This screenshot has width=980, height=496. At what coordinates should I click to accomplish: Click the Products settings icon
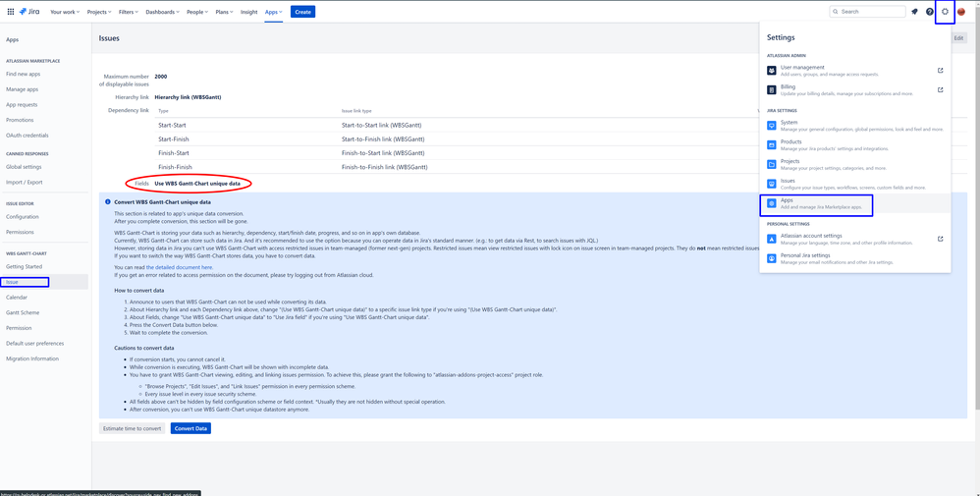tap(772, 144)
